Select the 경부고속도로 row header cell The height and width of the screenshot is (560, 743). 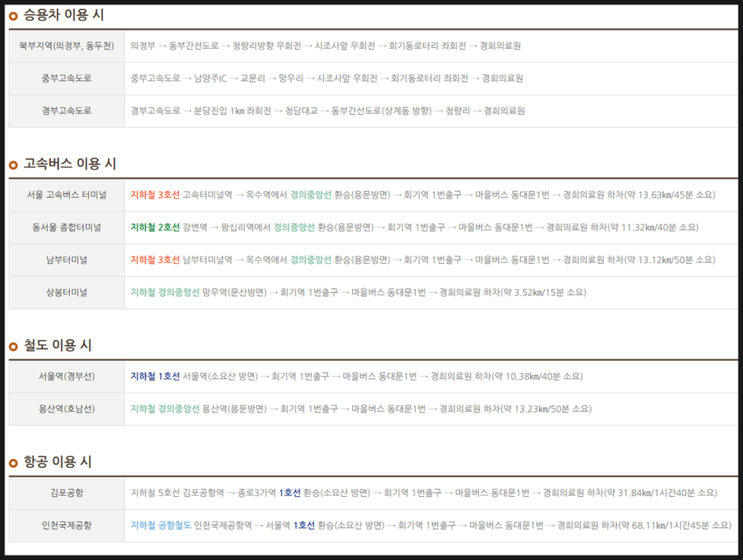click(67, 111)
